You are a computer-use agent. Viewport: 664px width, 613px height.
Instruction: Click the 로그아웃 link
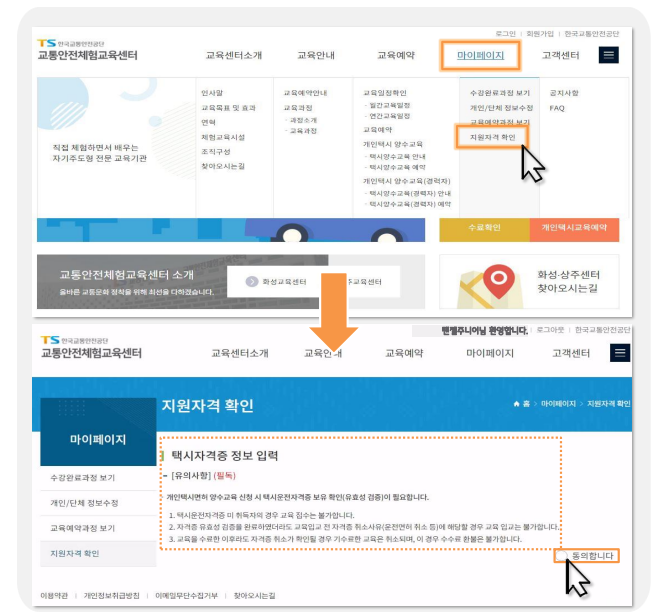pos(550,330)
